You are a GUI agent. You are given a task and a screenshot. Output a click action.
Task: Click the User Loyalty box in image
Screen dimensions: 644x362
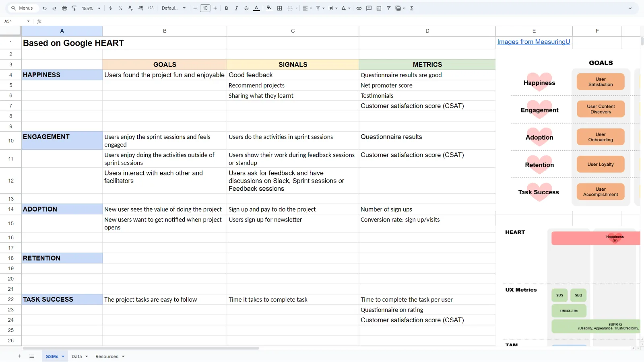tap(601, 164)
